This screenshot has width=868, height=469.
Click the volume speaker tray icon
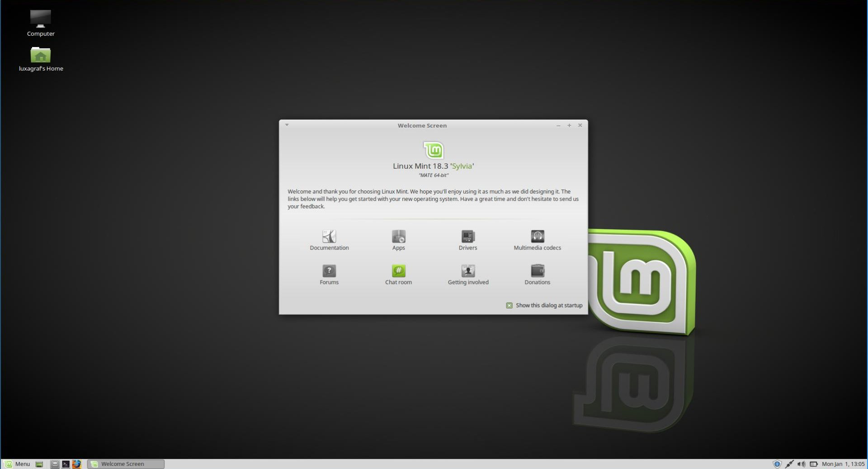coord(801,464)
